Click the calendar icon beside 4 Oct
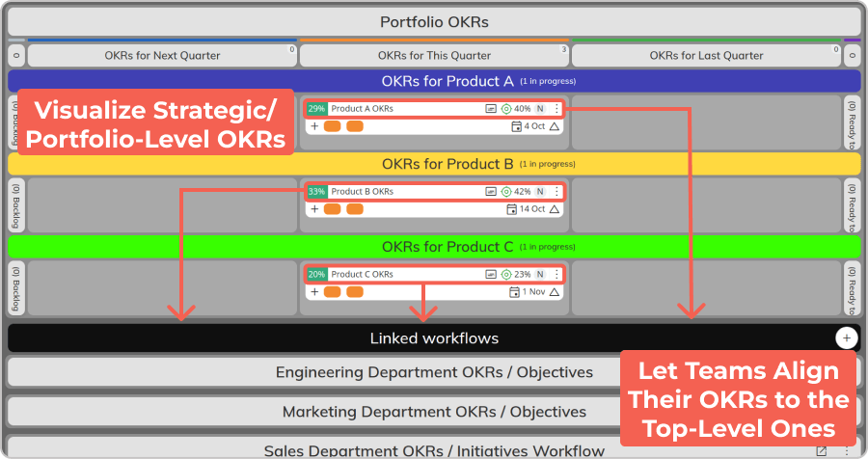868x459 pixels. click(x=516, y=126)
